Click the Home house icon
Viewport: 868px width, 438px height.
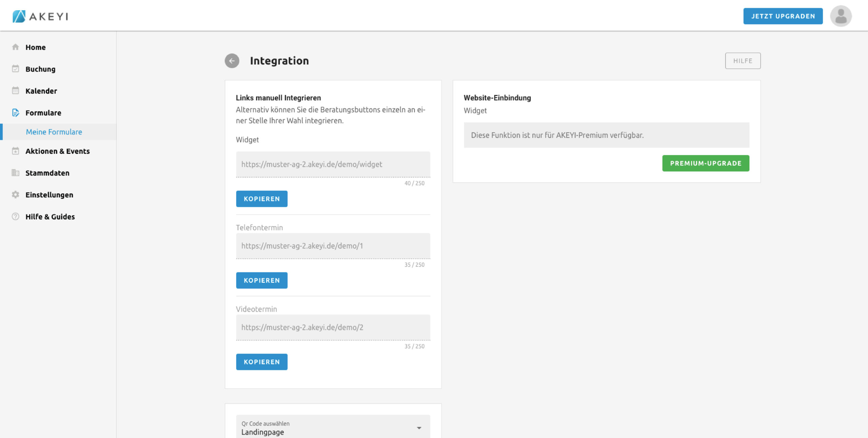point(16,47)
